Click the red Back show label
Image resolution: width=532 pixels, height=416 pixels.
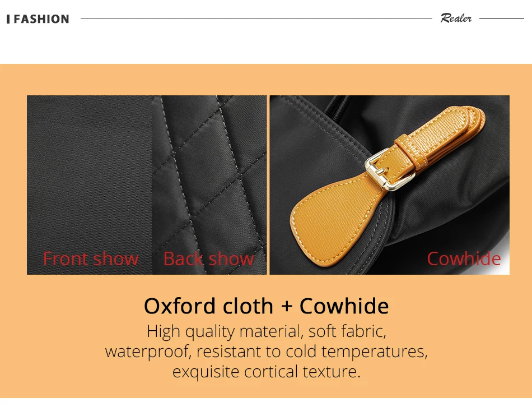209,259
